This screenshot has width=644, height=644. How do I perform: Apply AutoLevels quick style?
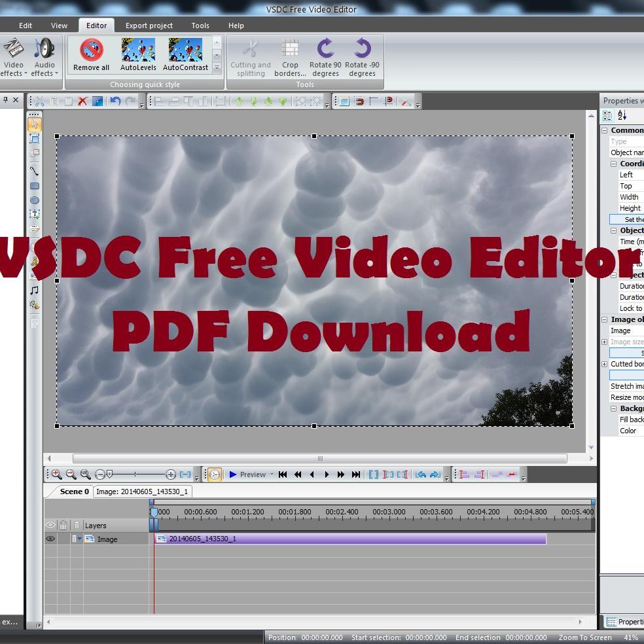[138, 55]
